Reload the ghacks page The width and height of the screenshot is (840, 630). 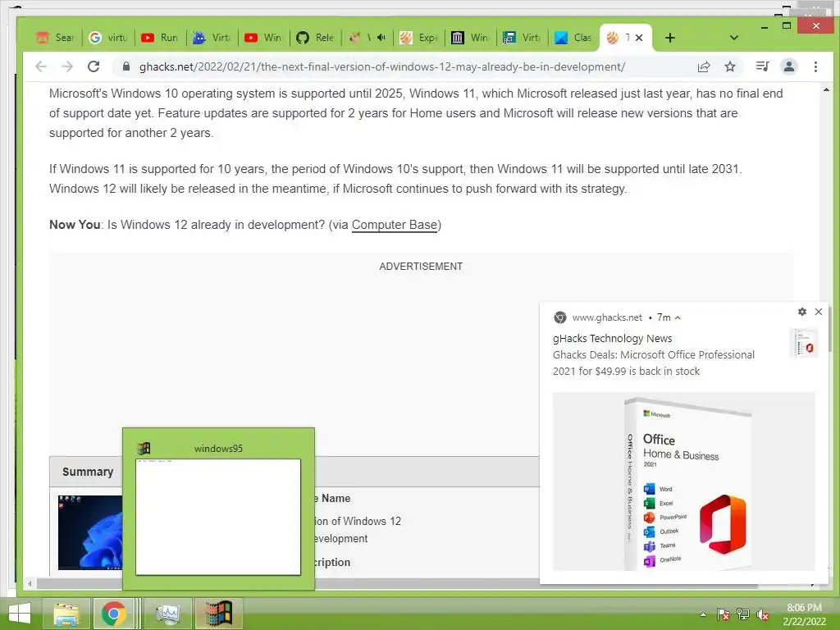(94, 66)
